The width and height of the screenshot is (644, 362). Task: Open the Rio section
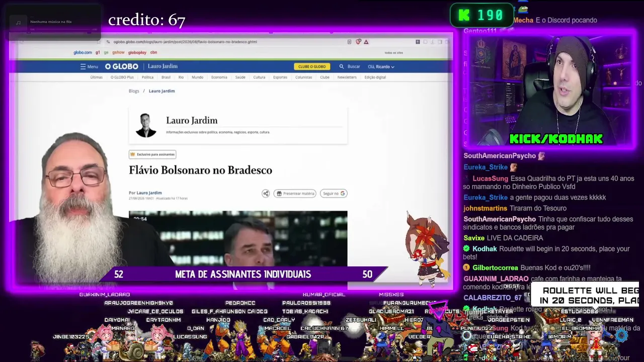click(181, 77)
